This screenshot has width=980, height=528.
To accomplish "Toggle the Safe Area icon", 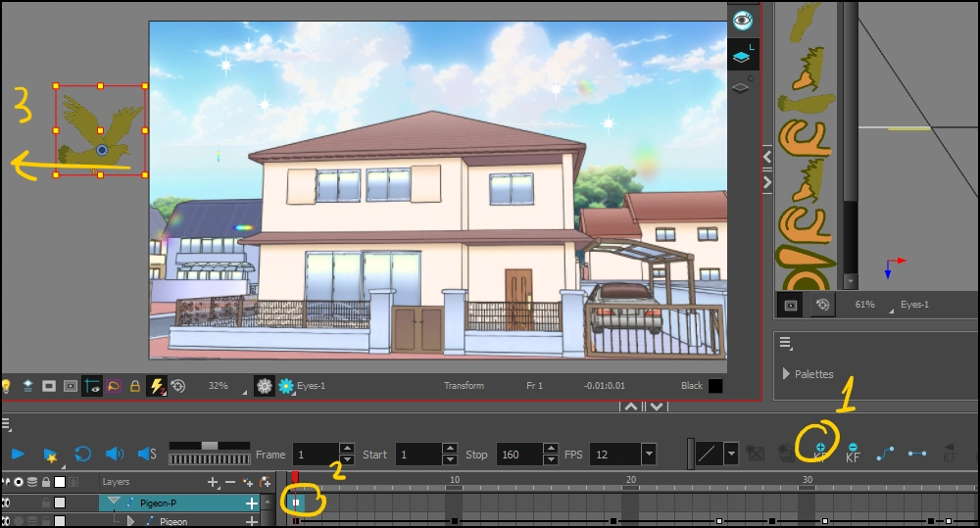I will coord(71,386).
